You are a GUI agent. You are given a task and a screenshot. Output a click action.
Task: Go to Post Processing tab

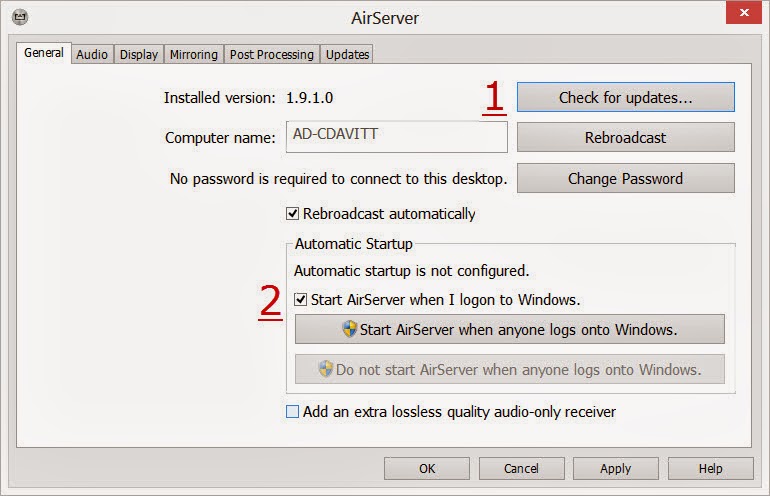pyautogui.click(x=271, y=54)
